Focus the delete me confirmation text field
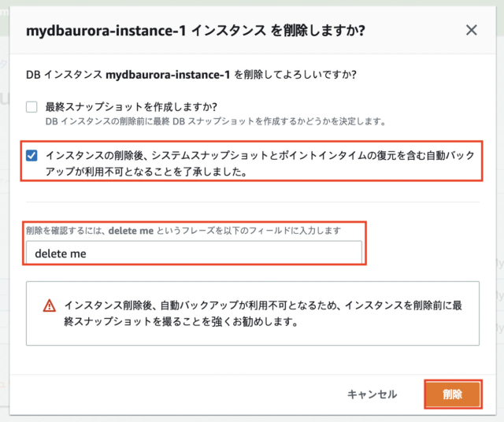This screenshot has width=504, height=422. coord(194,253)
